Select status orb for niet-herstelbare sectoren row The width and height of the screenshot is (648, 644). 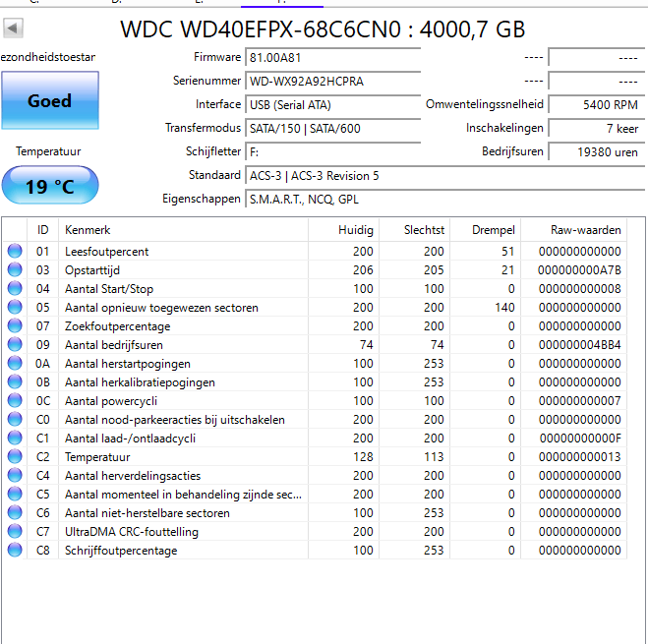15,512
